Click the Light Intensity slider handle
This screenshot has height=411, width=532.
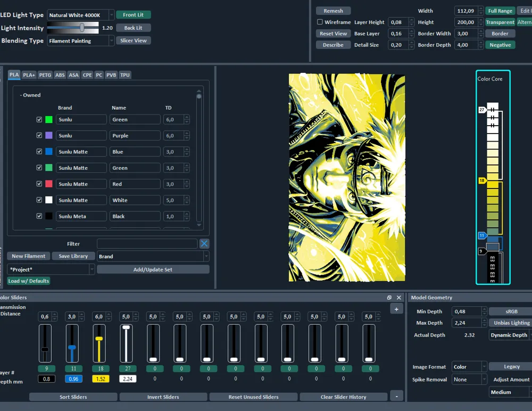pyautogui.click(x=82, y=28)
